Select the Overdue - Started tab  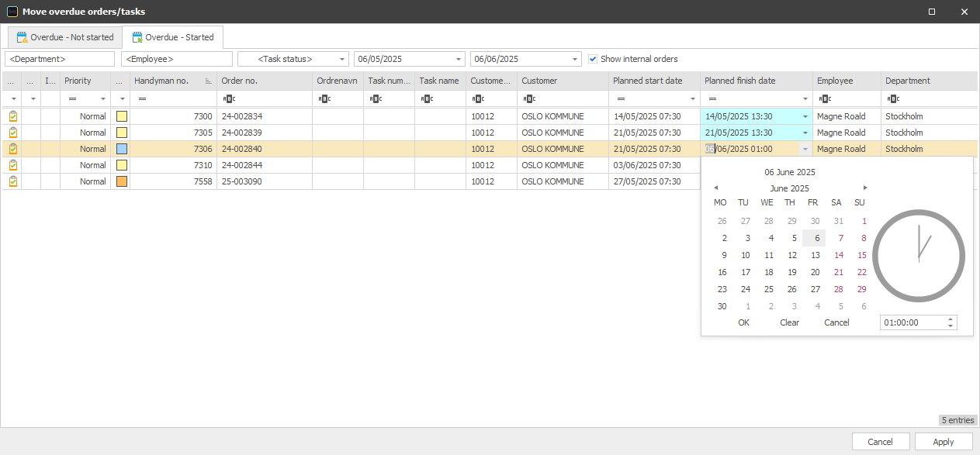tap(173, 37)
